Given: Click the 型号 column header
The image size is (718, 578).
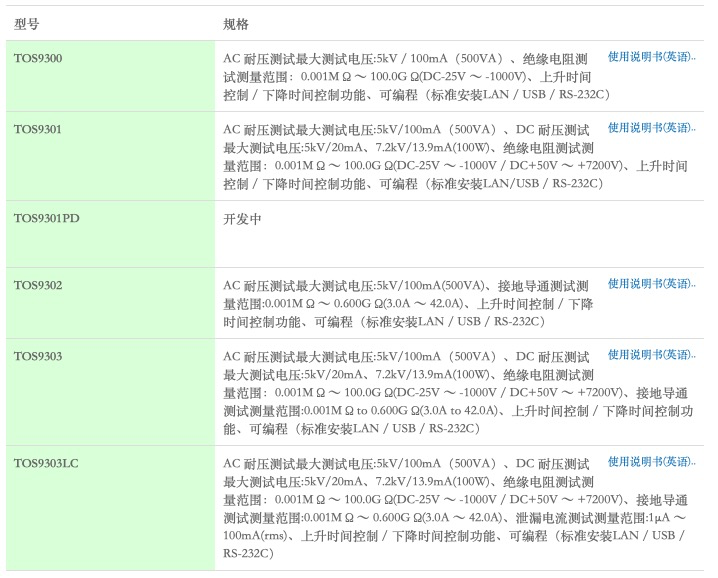Looking at the screenshot, I should point(27,24).
